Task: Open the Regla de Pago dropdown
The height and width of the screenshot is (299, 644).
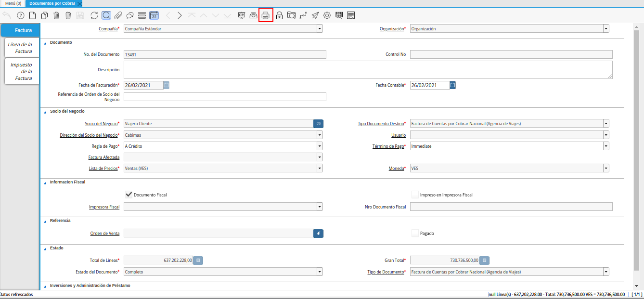Action: click(320, 146)
